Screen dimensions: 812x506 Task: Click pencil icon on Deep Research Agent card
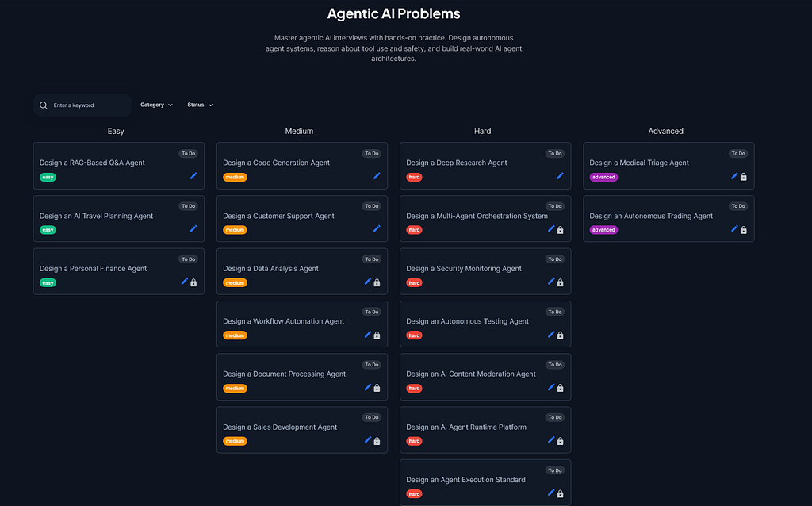(x=560, y=176)
